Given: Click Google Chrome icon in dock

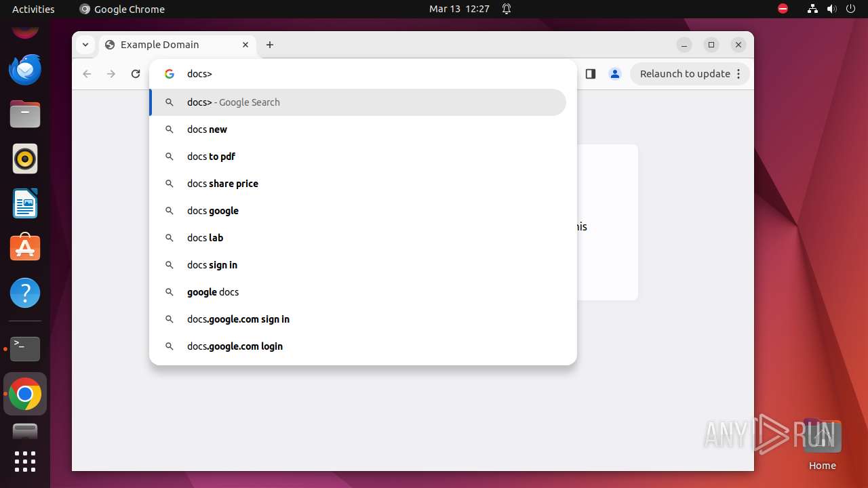Looking at the screenshot, I should (25, 394).
